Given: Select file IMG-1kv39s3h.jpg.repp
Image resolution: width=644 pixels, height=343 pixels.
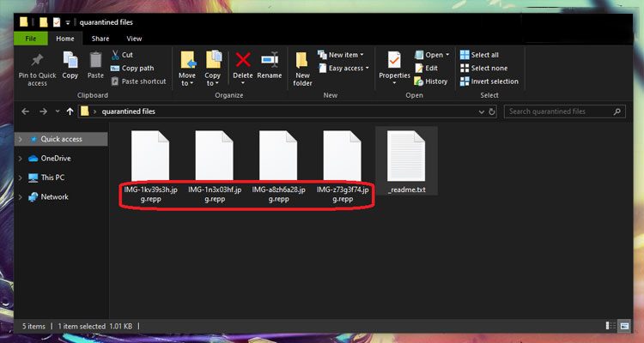Looking at the screenshot, I should (x=150, y=166).
